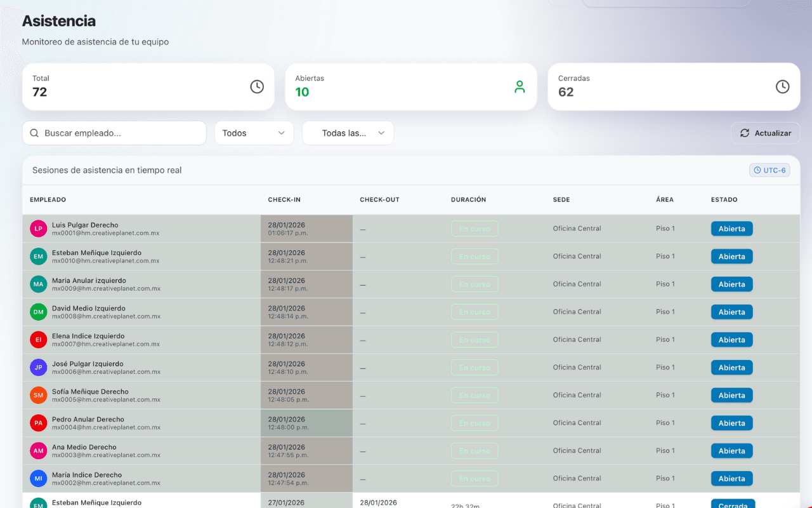Click the magnifying glass search icon

[34, 133]
